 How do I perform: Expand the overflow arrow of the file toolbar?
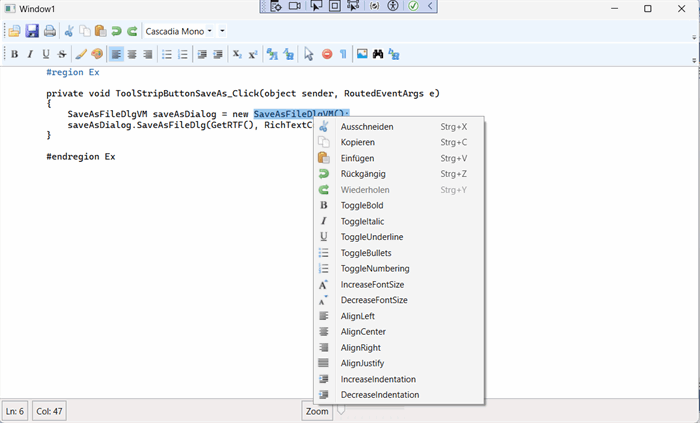(x=694, y=37)
